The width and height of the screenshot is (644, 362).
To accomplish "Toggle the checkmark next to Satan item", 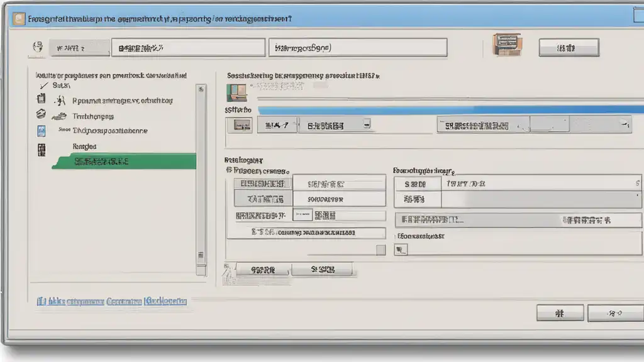I will tap(44, 85).
